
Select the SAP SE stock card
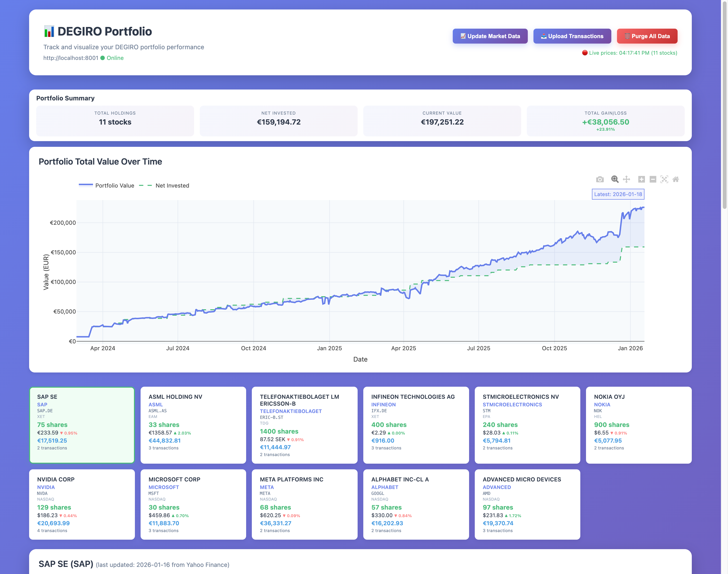(82, 425)
